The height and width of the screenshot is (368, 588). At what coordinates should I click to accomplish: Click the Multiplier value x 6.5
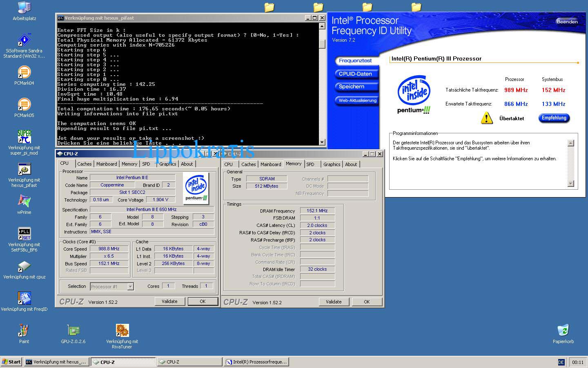[x=109, y=256]
